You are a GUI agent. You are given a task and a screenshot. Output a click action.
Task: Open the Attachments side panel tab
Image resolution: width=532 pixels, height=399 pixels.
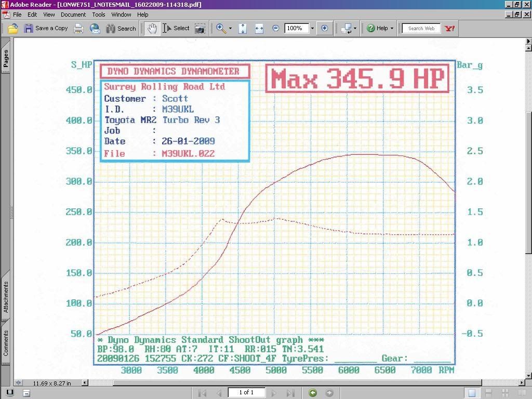(x=6, y=297)
